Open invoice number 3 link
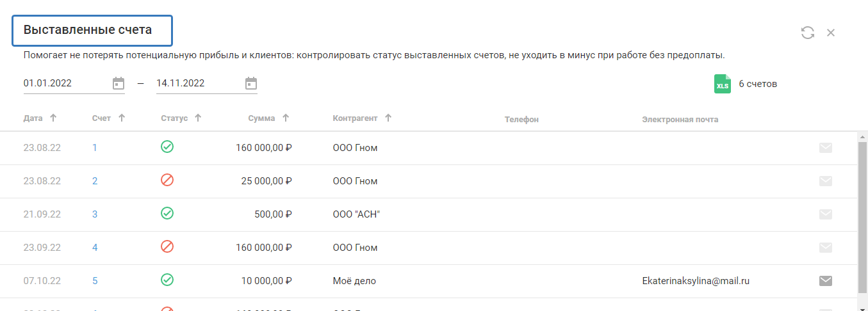 (95, 214)
